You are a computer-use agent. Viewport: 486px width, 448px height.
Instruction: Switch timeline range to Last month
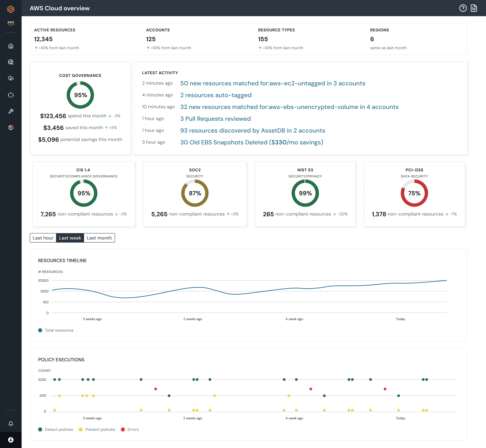[x=99, y=238]
